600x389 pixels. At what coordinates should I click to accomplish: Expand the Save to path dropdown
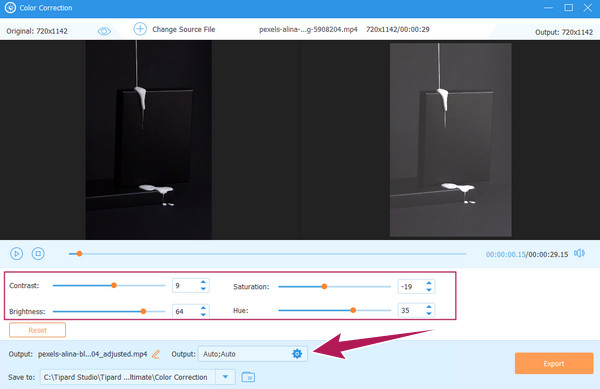[x=225, y=377]
